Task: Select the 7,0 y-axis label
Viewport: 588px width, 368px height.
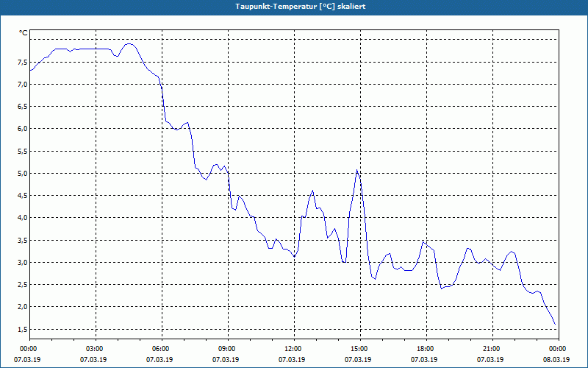Action: tap(23, 85)
